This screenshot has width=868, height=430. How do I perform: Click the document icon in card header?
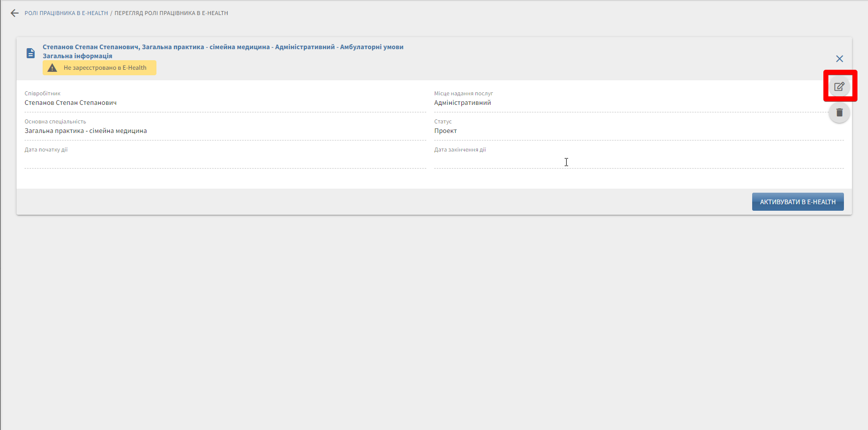[x=31, y=53]
